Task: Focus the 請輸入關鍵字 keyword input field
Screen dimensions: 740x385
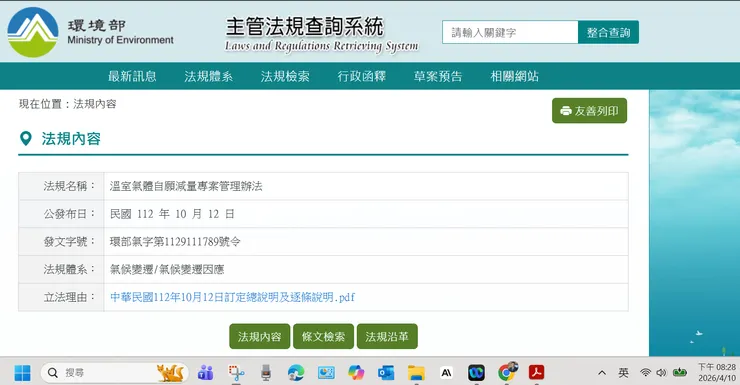Action: 510,32
